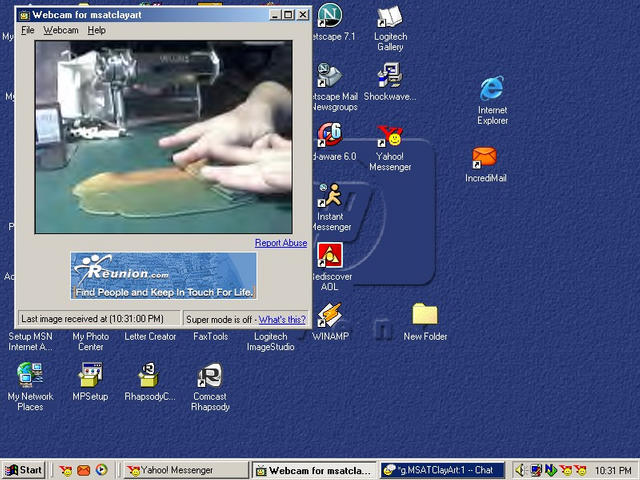Click the Webcam for msatclayart title bar
The width and height of the screenshot is (640, 480).
(x=163, y=15)
